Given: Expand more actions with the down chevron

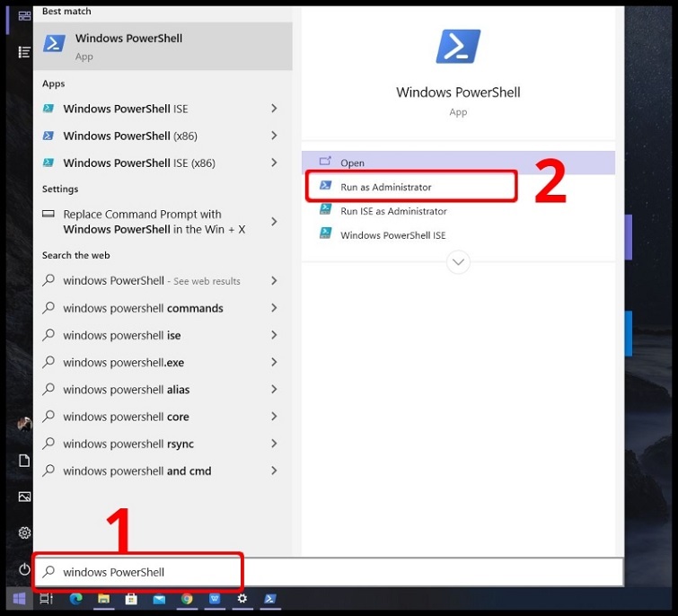Looking at the screenshot, I should (458, 262).
